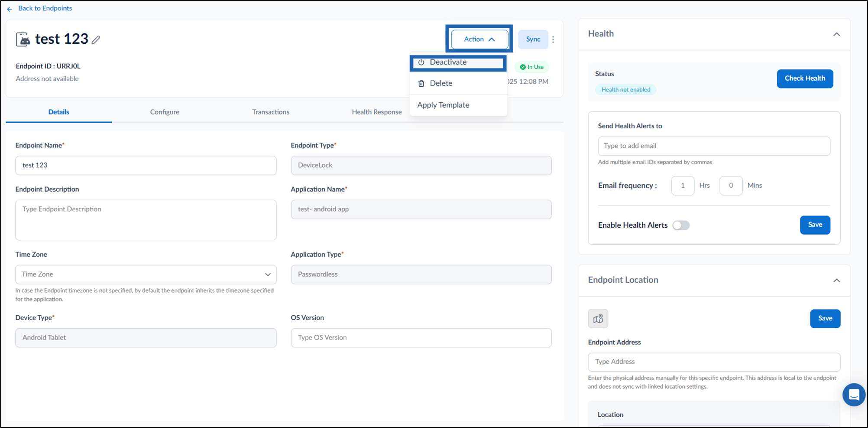The width and height of the screenshot is (868, 428).
Task: Click the Endpoint Type DeviceLock field
Action: [x=421, y=165]
